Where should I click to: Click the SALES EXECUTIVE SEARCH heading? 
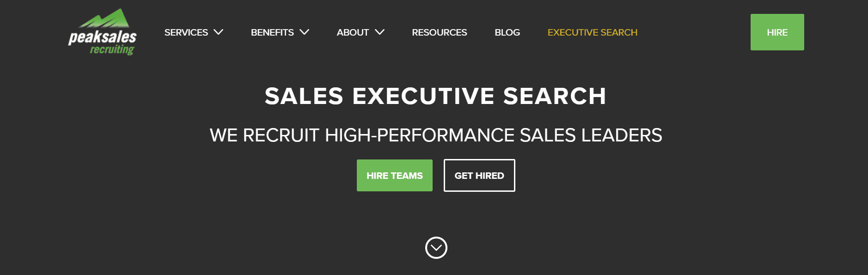coord(435,96)
